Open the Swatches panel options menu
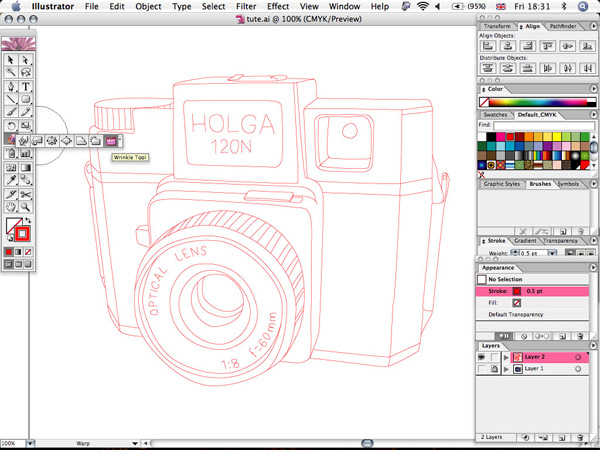600x450 pixels. [x=593, y=114]
